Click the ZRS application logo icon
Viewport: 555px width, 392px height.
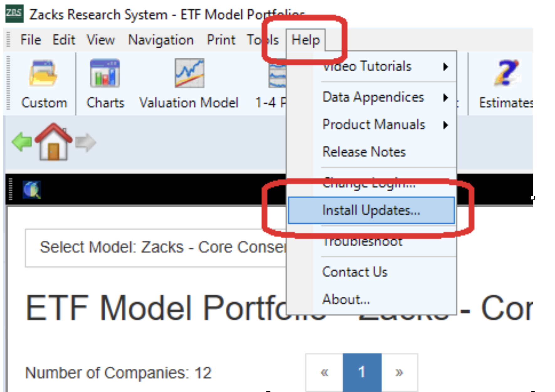[14, 13]
